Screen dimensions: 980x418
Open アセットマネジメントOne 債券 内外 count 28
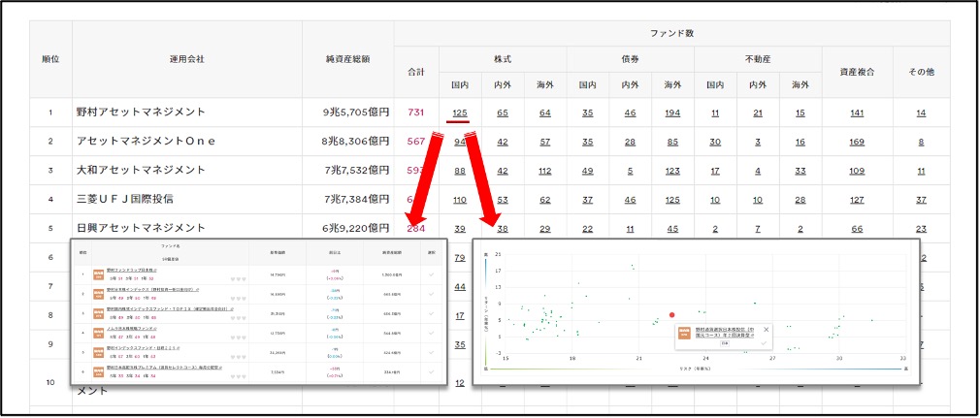(630, 142)
